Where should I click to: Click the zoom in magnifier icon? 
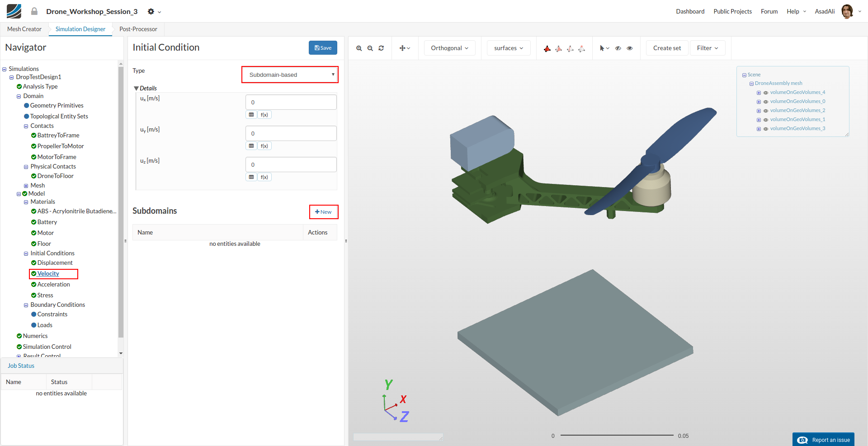coord(359,48)
